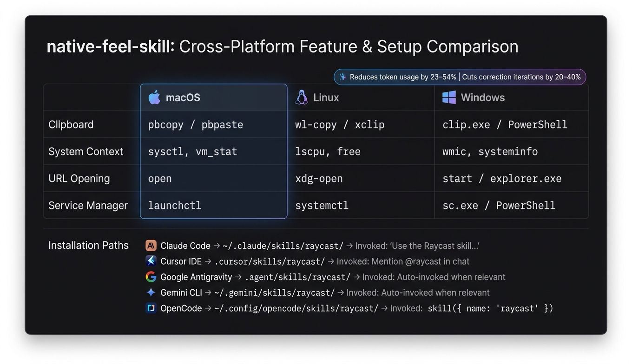Click the '~/.claude/skills/raycast/' path
This screenshot has height=364, width=632.
(283, 246)
